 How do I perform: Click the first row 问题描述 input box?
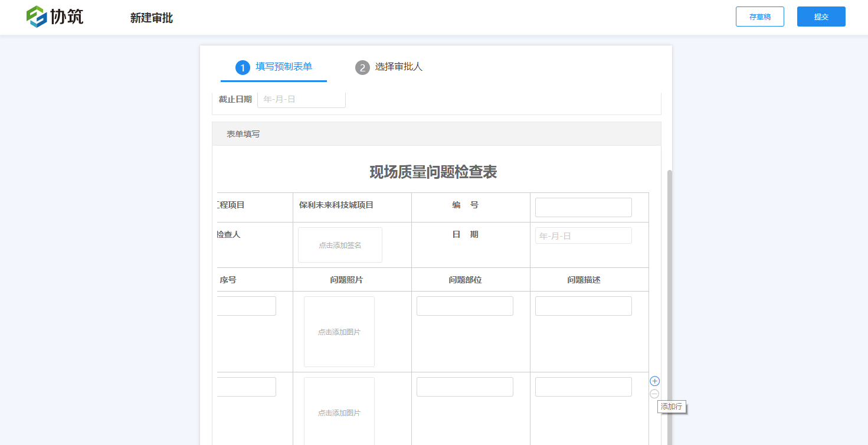[583, 305]
